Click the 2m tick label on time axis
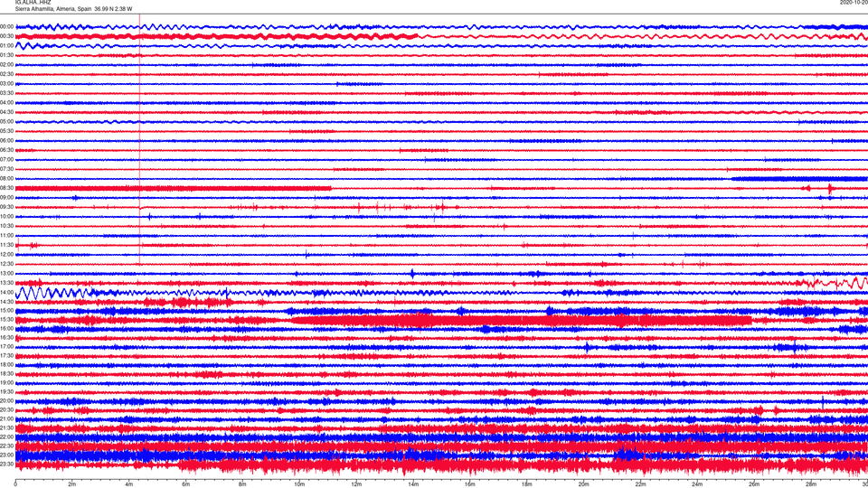The width and height of the screenshot is (868, 488). [72, 484]
